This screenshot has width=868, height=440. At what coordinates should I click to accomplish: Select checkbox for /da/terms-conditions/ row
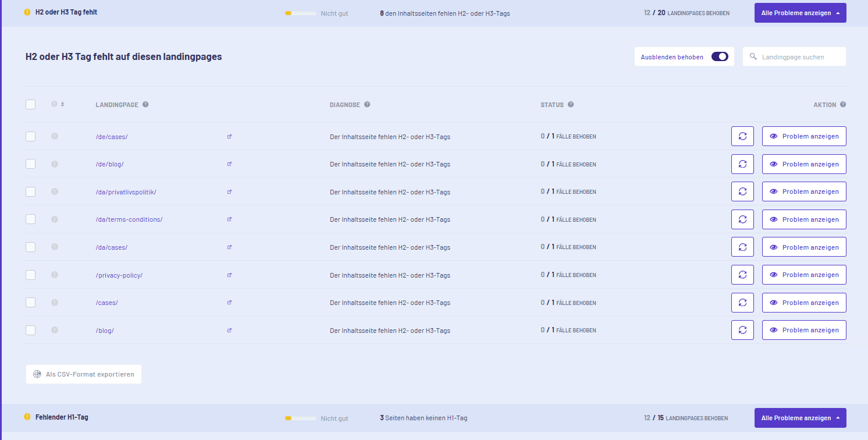31,219
